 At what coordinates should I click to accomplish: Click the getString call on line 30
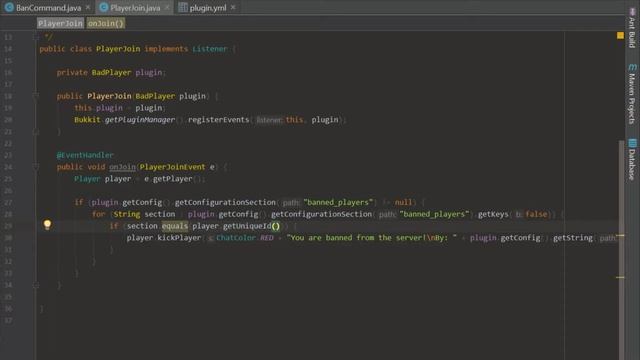tap(573, 238)
